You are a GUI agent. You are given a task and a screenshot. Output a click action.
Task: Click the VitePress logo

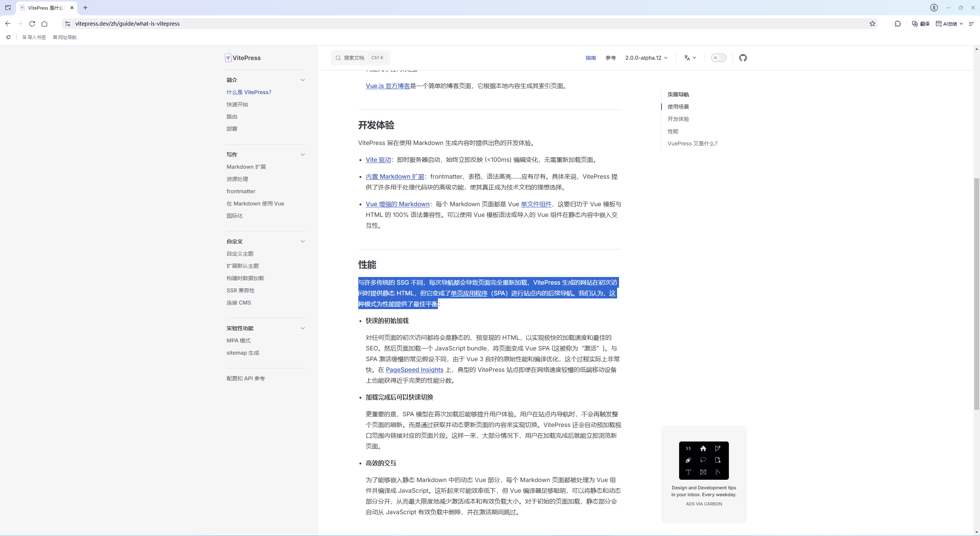click(x=243, y=58)
